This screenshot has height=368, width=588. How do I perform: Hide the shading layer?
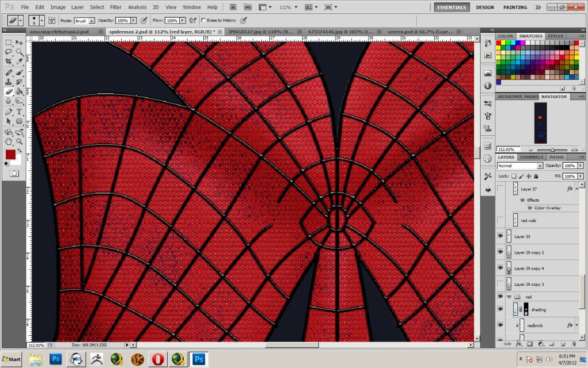pos(500,309)
